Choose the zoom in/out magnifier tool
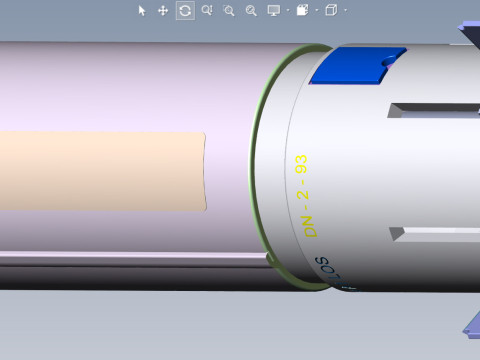The width and height of the screenshot is (480, 360). click(x=207, y=11)
